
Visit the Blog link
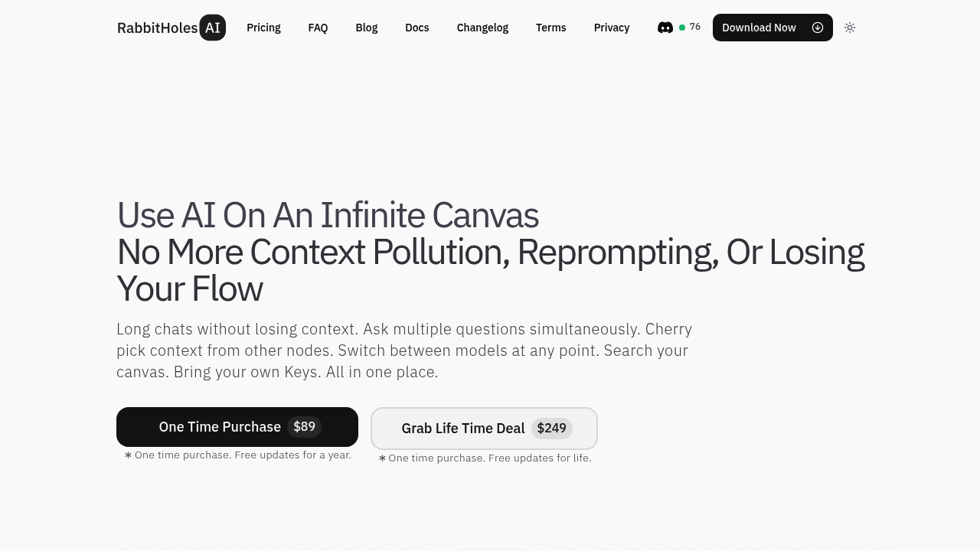tap(367, 28)
